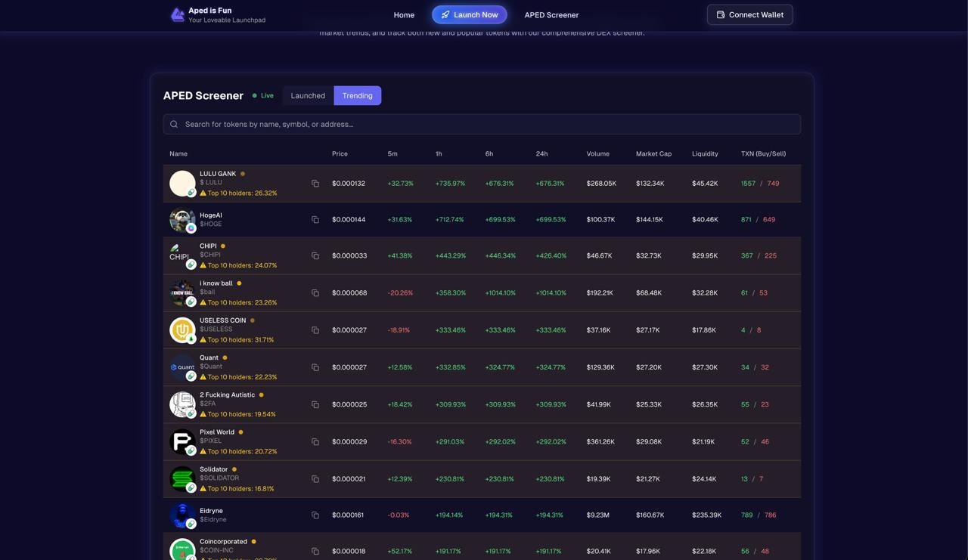Click the yellow status dot next to Pixel World
Viewport: 968px width, 560px height.
241,432
